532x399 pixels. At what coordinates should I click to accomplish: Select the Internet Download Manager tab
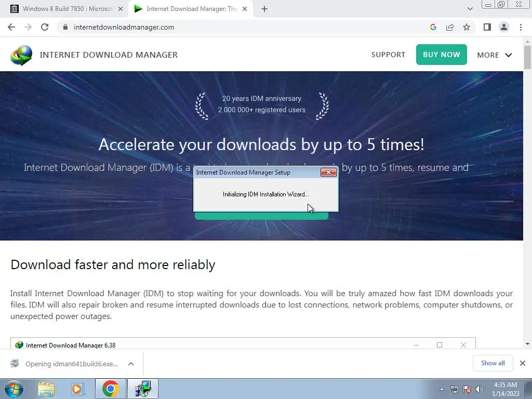(x=190, y=9)
